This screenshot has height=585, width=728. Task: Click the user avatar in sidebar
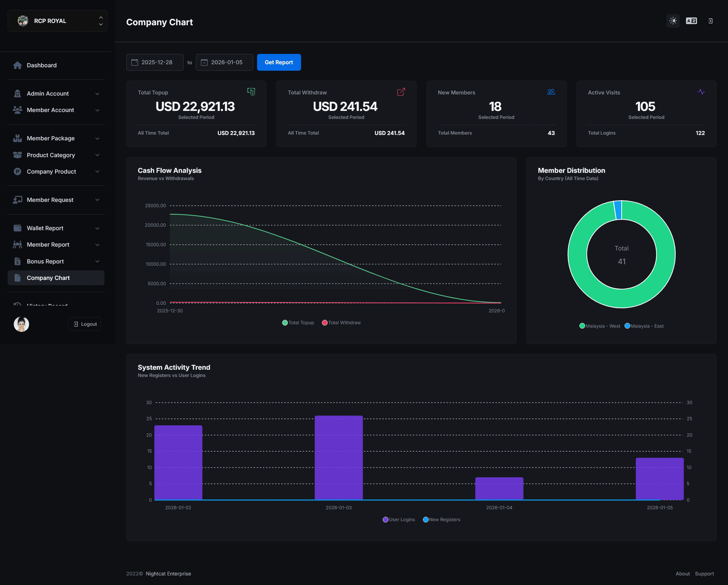(21, 324)
